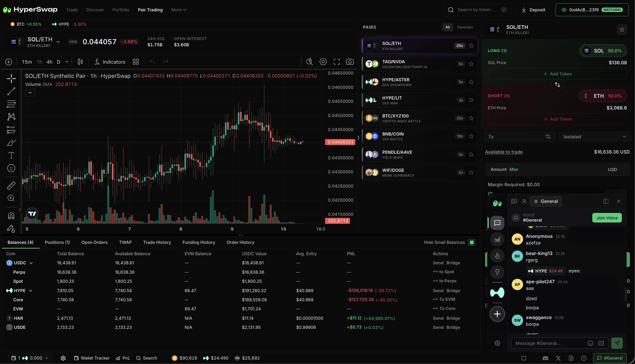Toggle Hide Small Balances checkbox

click(x=471, y=242)
